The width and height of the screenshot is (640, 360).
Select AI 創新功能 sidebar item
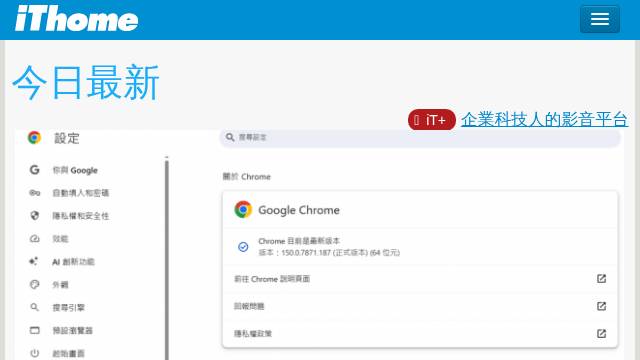point(73,262)
